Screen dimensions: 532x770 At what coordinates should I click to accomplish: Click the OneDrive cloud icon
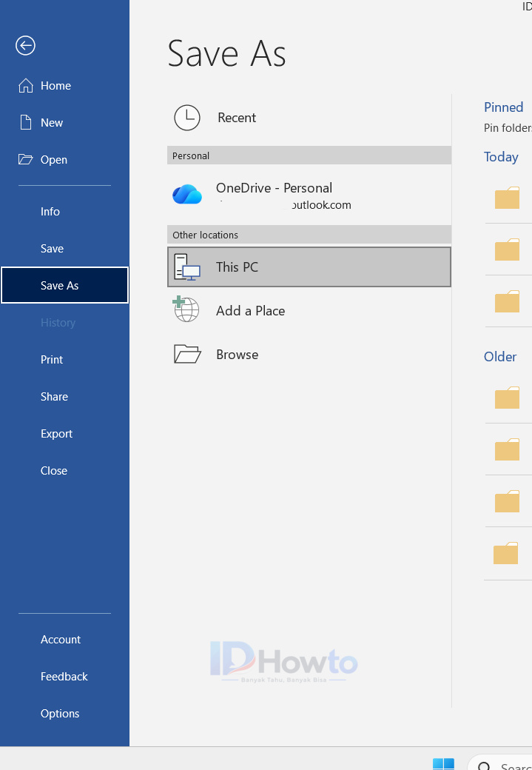coord(187,195)
